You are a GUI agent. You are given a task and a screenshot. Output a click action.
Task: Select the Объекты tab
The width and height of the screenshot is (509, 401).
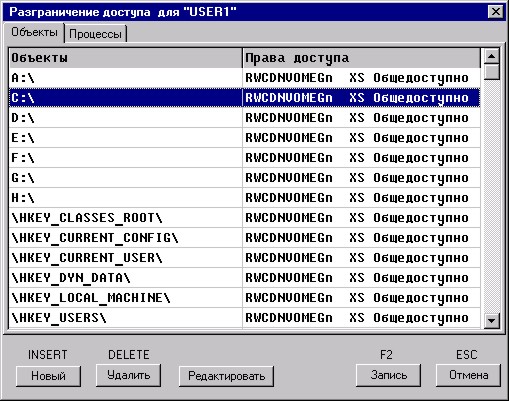tap(34, 32)
